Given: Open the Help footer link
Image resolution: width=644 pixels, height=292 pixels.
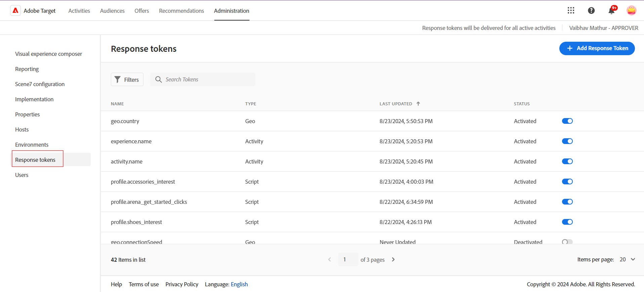Looking at the screenshot, I should click(x=116, y=284).
